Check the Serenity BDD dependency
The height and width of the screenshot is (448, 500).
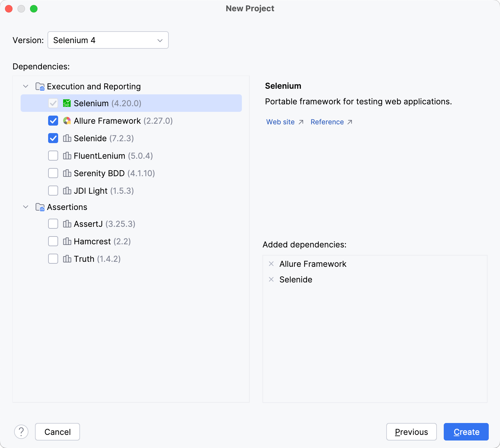click(53, 173)
